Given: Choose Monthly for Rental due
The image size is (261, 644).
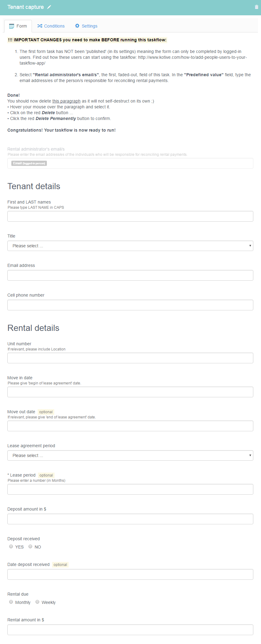Looking at the screenshot, I should coord(11,602).
